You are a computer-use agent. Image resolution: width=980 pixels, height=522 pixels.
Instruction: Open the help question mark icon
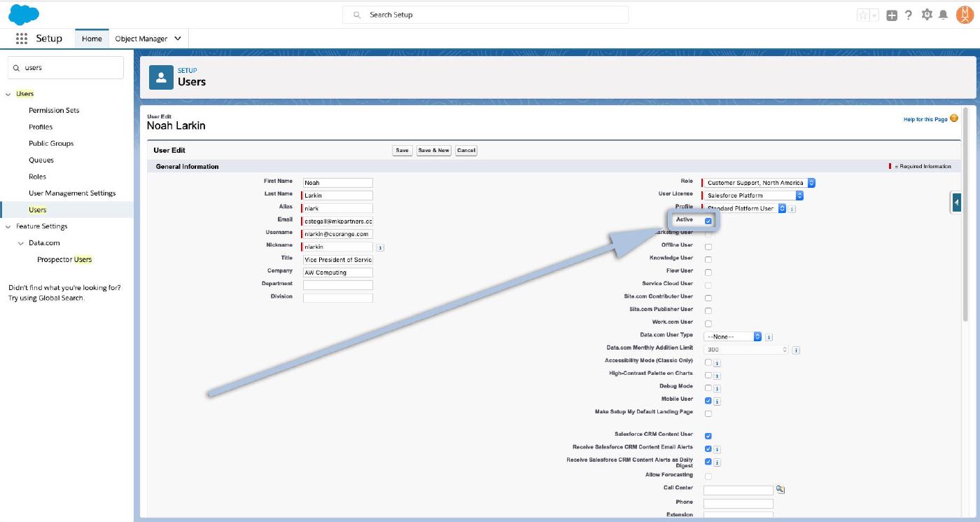[x=909, y=15]
